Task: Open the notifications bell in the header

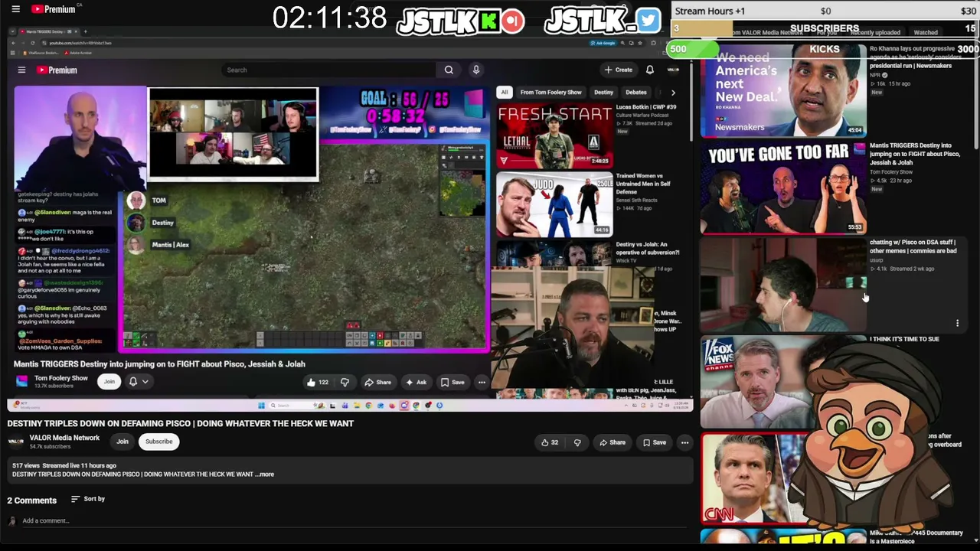Action: (650, 70)
